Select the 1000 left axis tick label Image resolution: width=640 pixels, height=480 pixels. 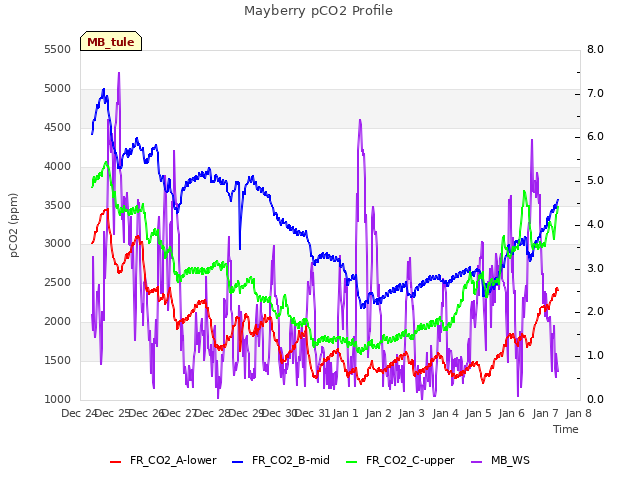[x=58, y=399]
